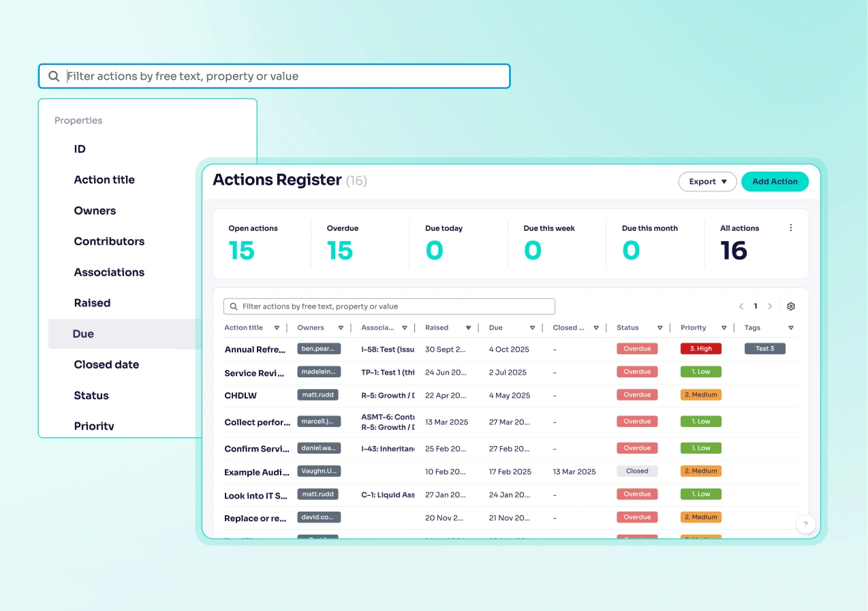Open the Status column filter dropdown
The height and width of the screenshot is (611, 868).
click(x=660, y=328)
